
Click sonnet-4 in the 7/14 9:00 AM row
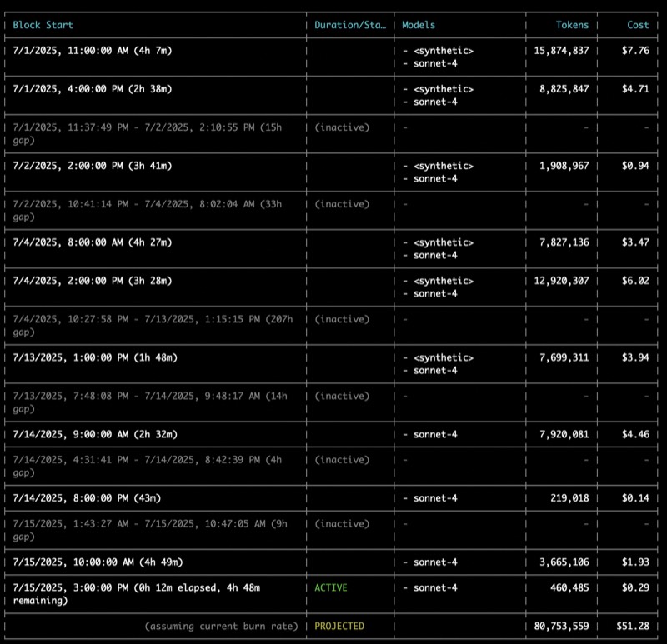(435, 434)
